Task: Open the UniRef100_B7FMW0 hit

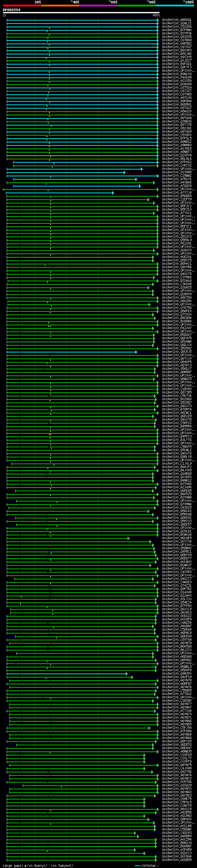Action: click(x=177, y=30)
